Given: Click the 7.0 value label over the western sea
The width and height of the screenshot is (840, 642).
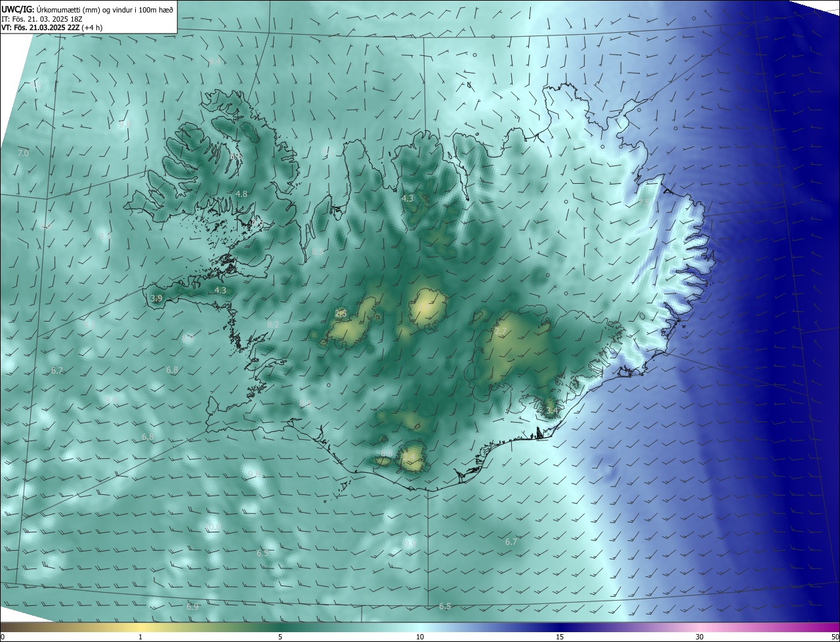Looking at the screenshot, I should pyautogui.click(x=23, y=153).
